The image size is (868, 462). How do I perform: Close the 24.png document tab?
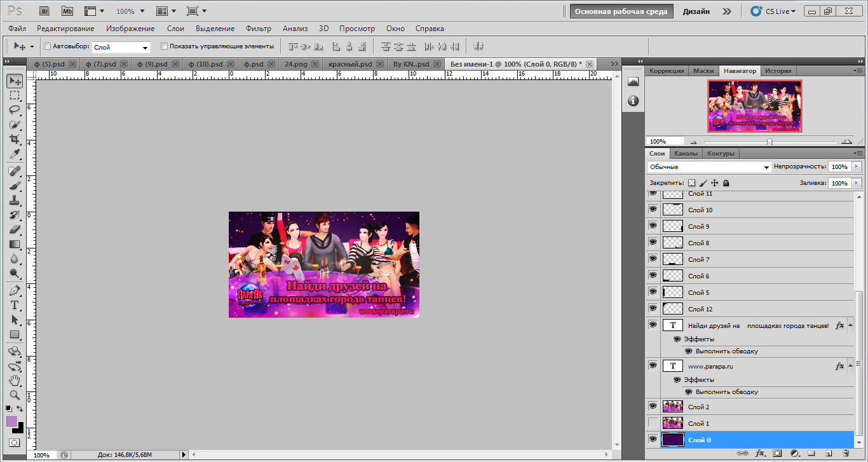pos(315,64)
